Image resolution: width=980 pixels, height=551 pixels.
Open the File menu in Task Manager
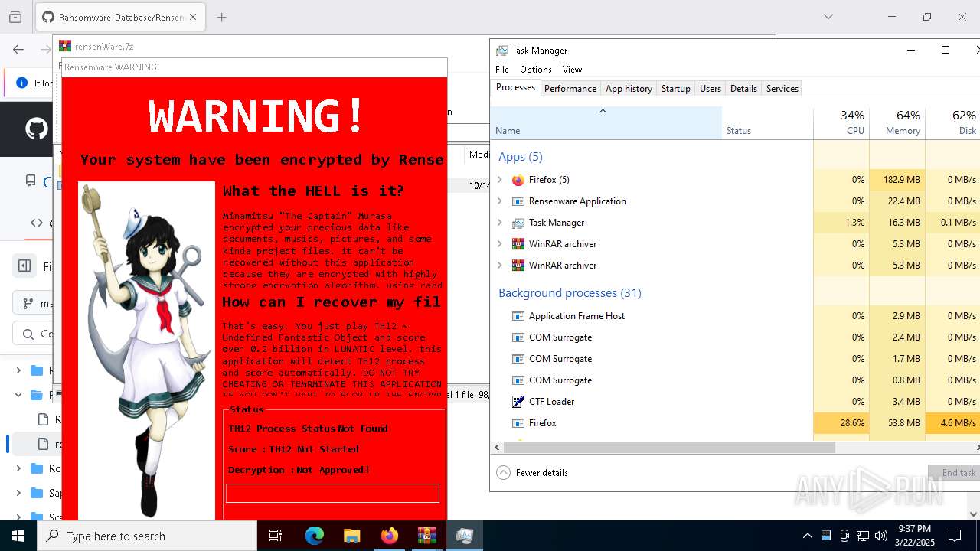(x=502, y=70)
